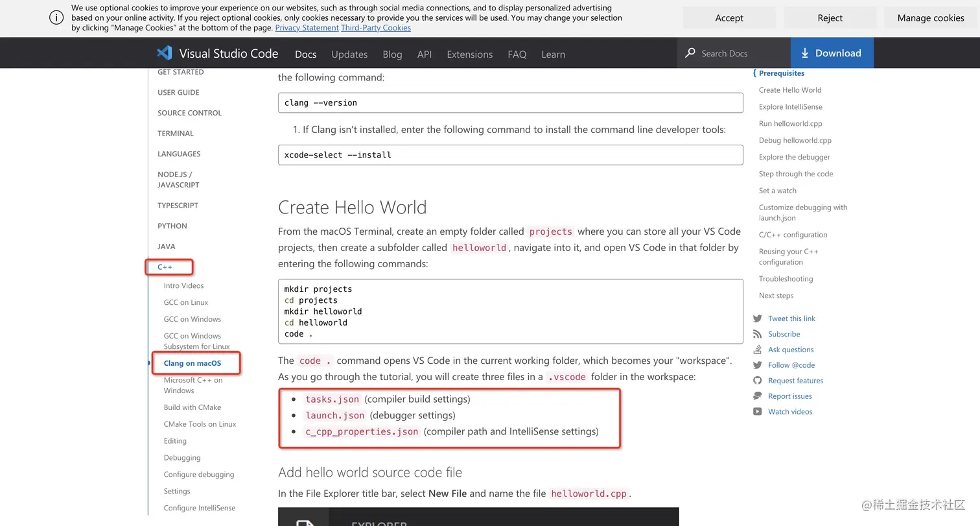
Task: Open the Extensions navigation tab
Action: coord(470,54)
